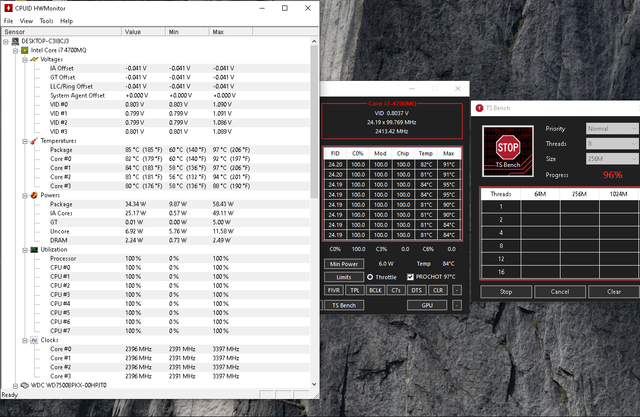Click the large STOP TS Bench image

point(508,151)
